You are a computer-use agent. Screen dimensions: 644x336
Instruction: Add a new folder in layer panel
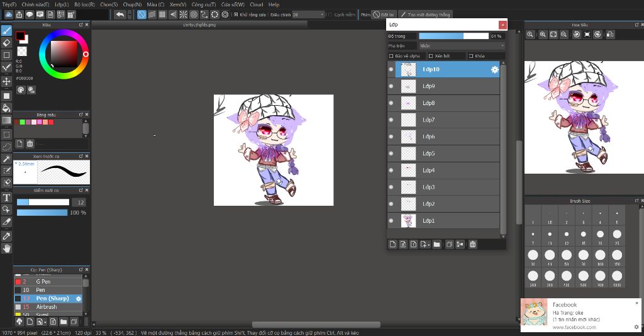436,244
